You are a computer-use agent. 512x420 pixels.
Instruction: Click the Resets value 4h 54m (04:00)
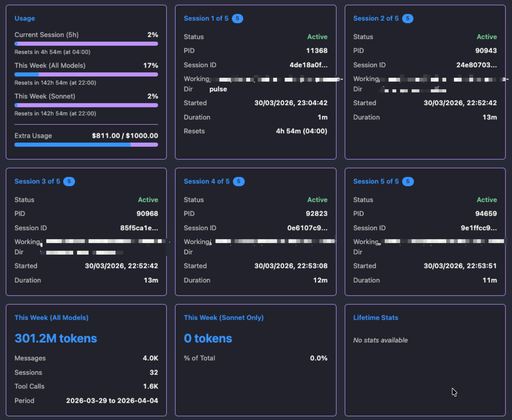(x=302, y=131)
